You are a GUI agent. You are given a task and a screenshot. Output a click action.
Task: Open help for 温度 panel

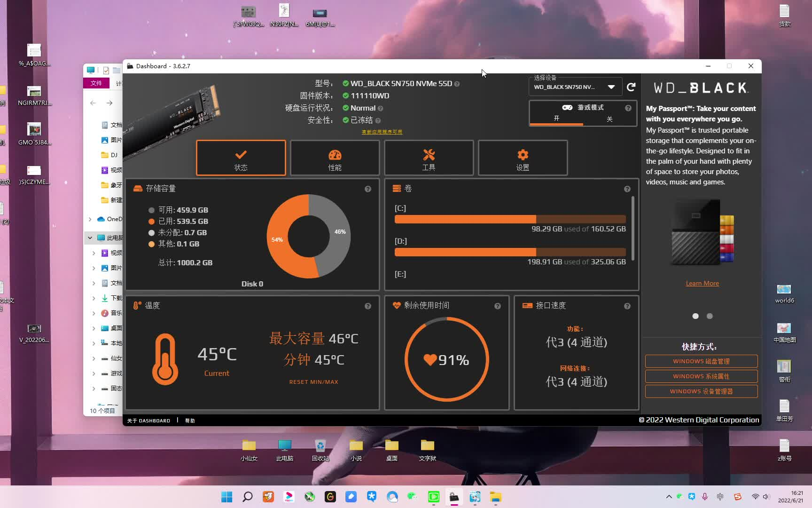(x=368, y=306)
